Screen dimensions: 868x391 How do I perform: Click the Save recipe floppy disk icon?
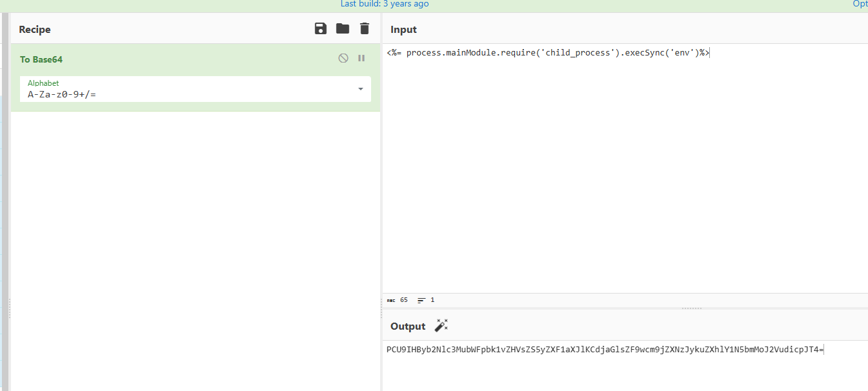[321, 28]
